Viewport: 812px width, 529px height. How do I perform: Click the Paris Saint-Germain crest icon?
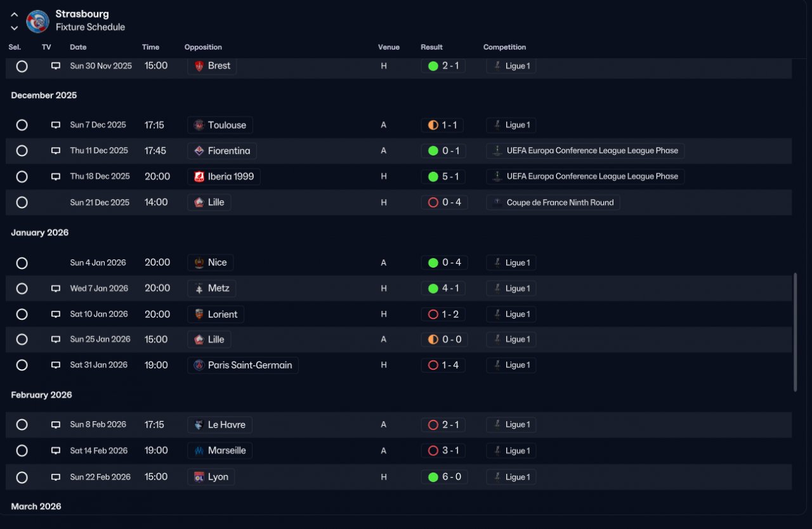click(x=199, y=365)
